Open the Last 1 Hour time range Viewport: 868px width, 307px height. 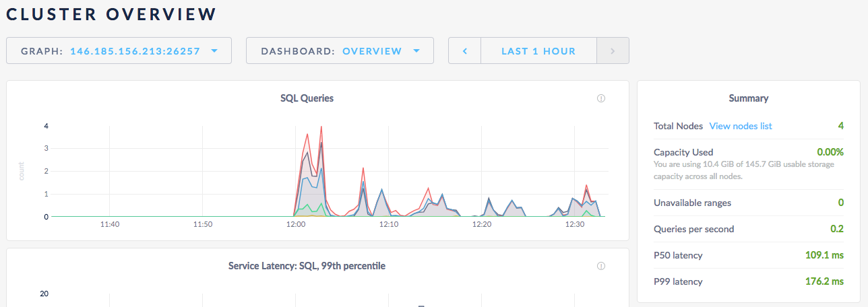click(538, 50)
